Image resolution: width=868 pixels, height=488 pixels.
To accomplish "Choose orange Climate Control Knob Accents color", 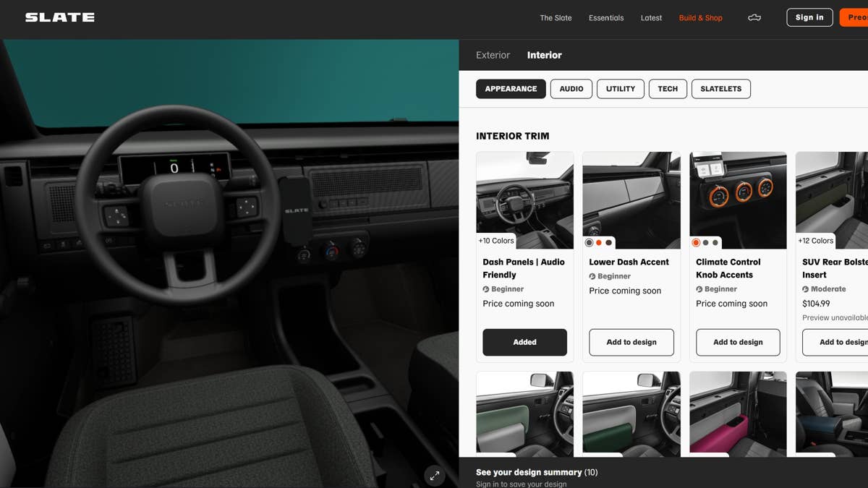I will pyautogui.click(x=696, y=243).
